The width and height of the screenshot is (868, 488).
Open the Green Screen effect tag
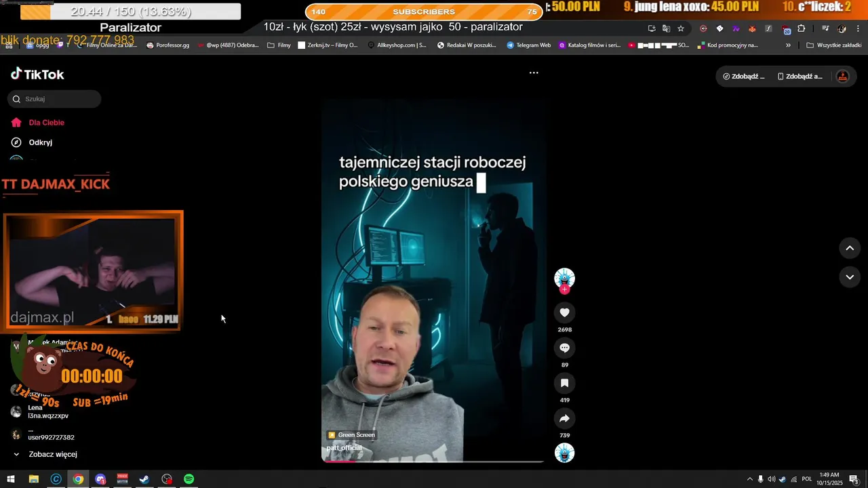[351, 435]
